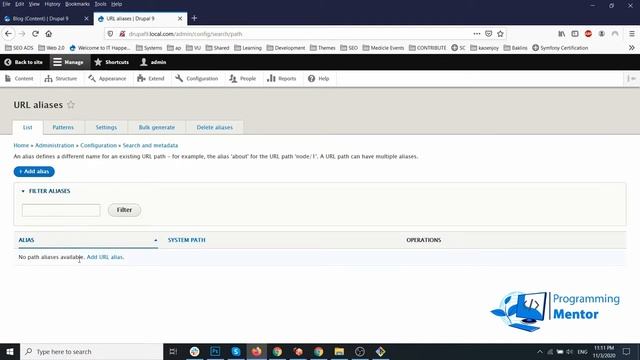Sort table by Alias column
Image resolution: width=640 pixels, height=360 pixels.
coord(26,240)
